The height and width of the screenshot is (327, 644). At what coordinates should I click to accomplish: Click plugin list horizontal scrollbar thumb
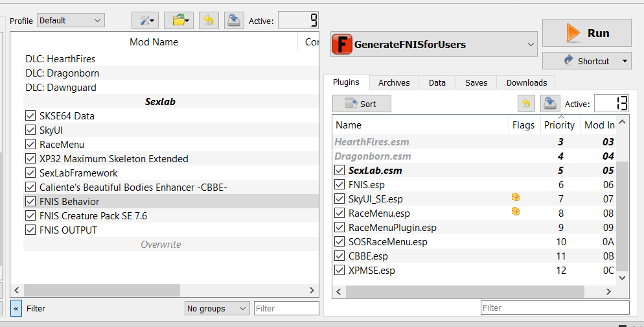[465, 291]
